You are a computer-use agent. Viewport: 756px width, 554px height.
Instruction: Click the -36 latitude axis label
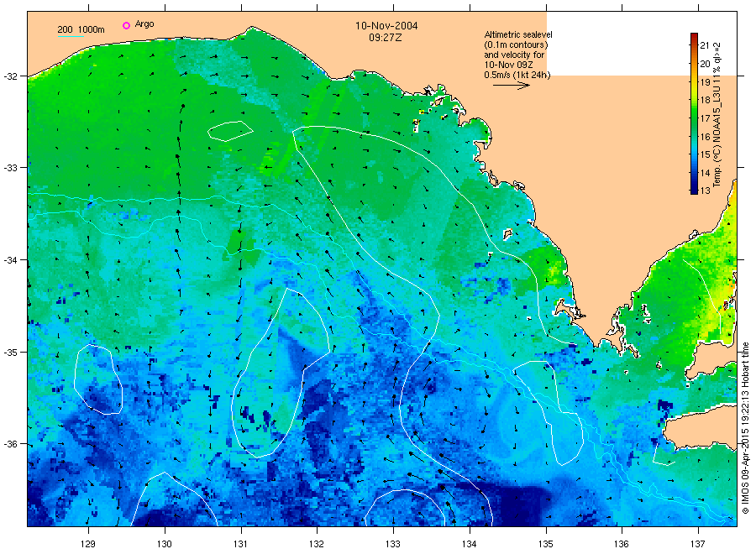coord(10,444)
